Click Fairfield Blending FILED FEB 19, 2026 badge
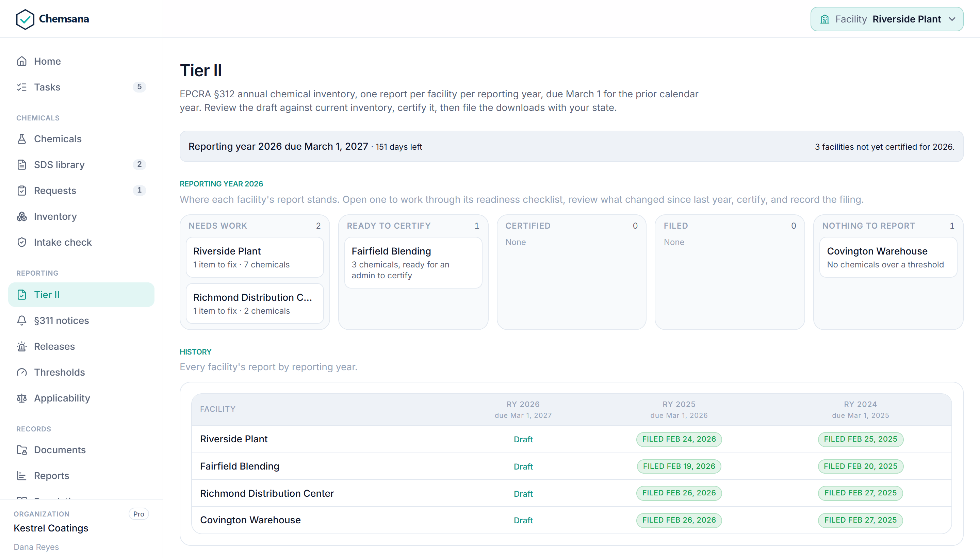This screenshot has width=980, height=558. click(x=679, y=466)
